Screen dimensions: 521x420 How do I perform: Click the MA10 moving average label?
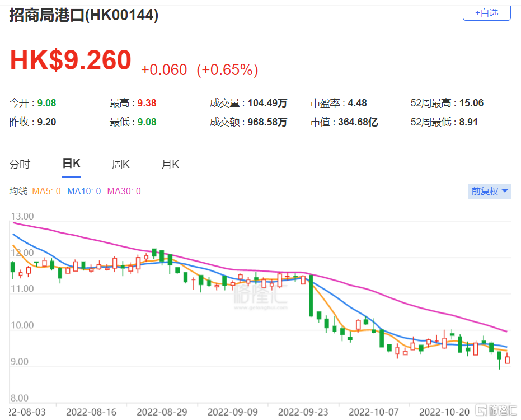click(84, 191)
